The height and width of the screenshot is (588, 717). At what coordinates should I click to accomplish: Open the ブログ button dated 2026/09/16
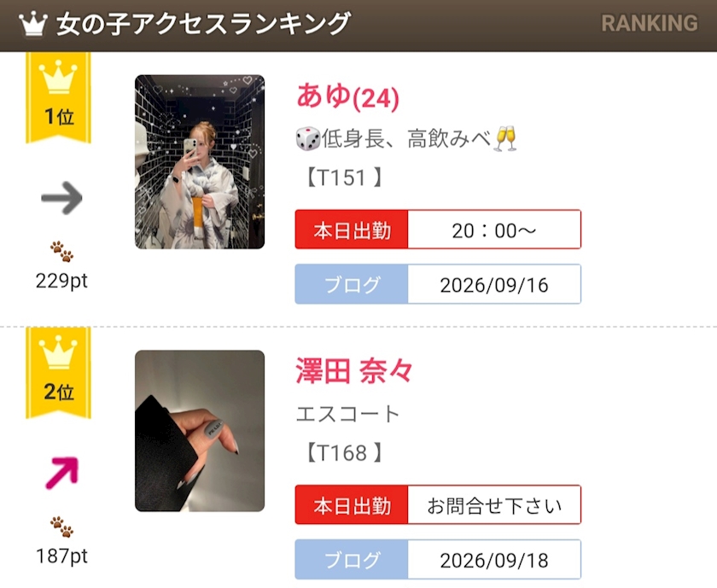coord(438,284)
